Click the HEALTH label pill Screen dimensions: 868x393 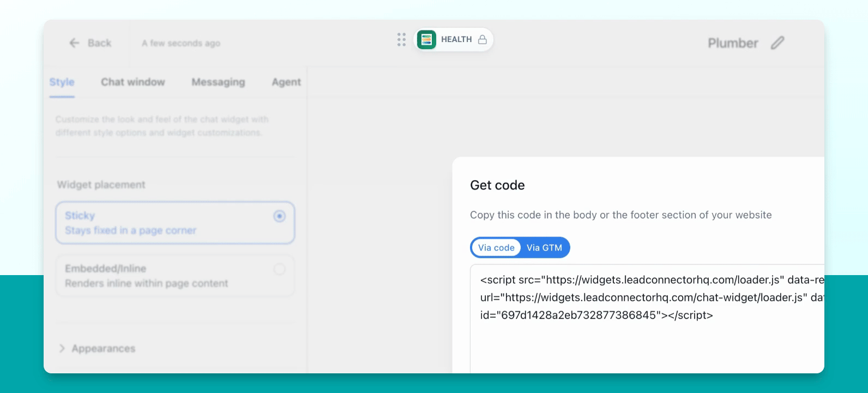pos(454,39)
